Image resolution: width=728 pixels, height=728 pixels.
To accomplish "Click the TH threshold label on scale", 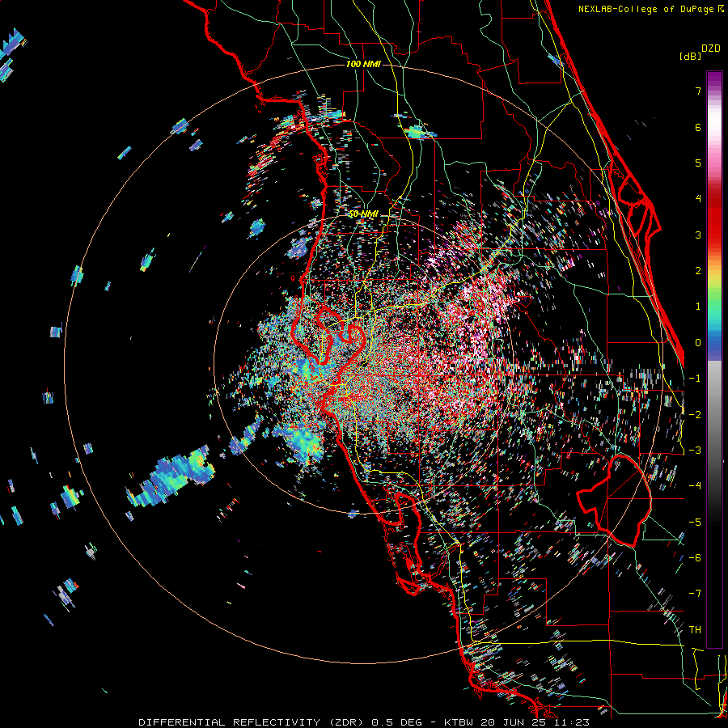I will click(695, 630).
